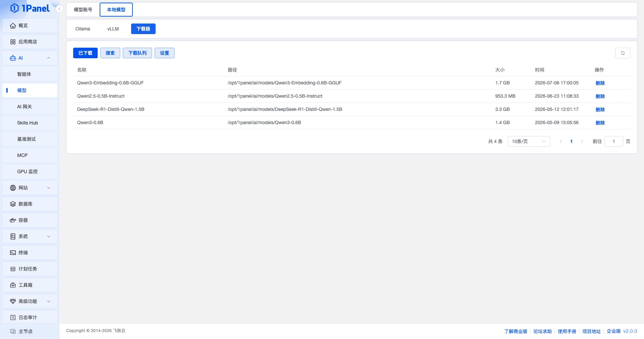Screen dimensions: 644x339
Task: Click the 时间 column header
Action: tap(539, 70)
